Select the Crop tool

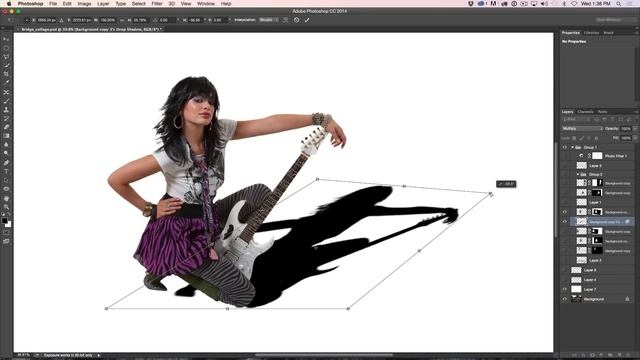click(6, 74)
